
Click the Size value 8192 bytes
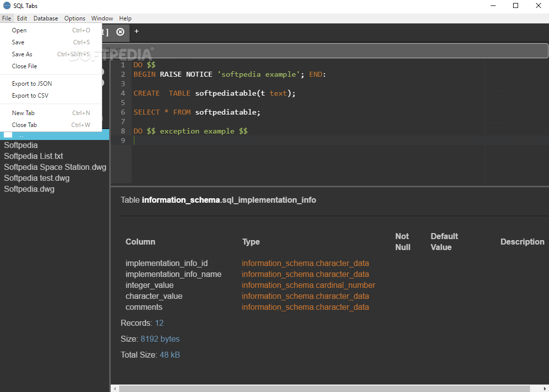pyautogui.click(x=160, y=339)
